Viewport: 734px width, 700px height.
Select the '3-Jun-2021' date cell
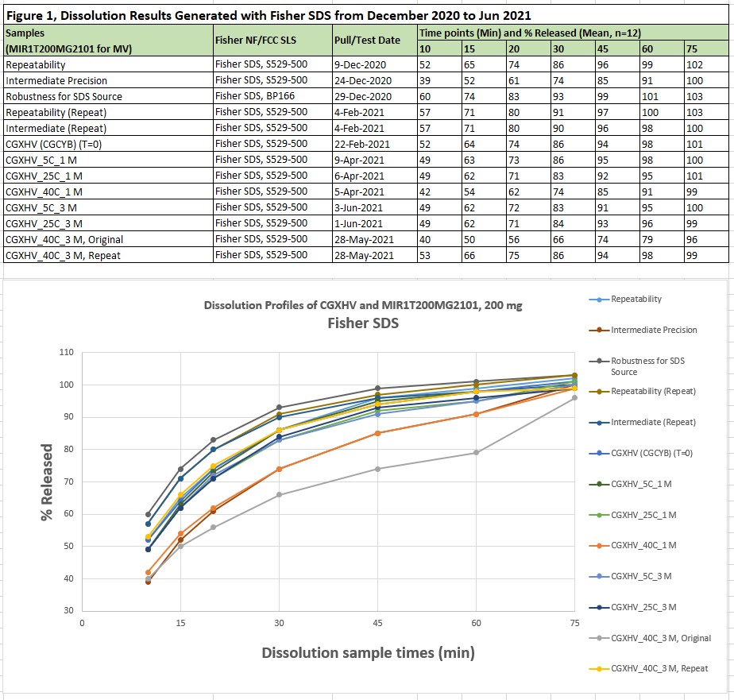pyautogui.click(x=374, y=208)
